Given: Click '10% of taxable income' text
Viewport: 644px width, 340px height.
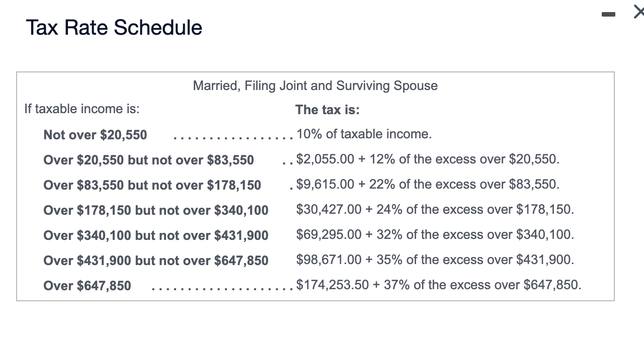Looking at the screenshot, I should (x=363, y=134).
